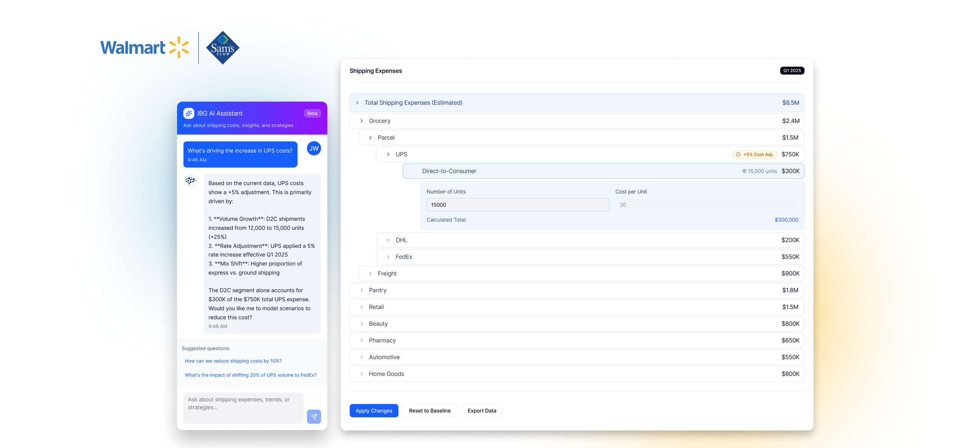Open suggested question about reducing costs 10%
The height and width of the screenshot is (448, 980).
pos(233,361)
